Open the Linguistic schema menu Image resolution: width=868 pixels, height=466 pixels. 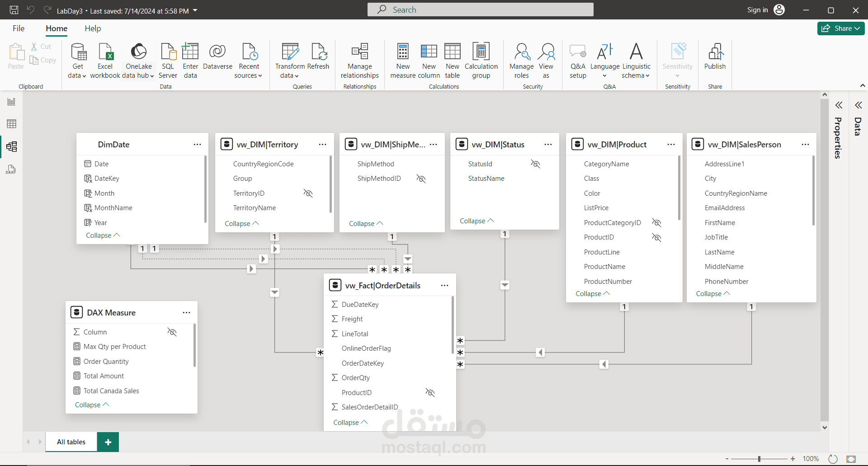click(636, 61)
